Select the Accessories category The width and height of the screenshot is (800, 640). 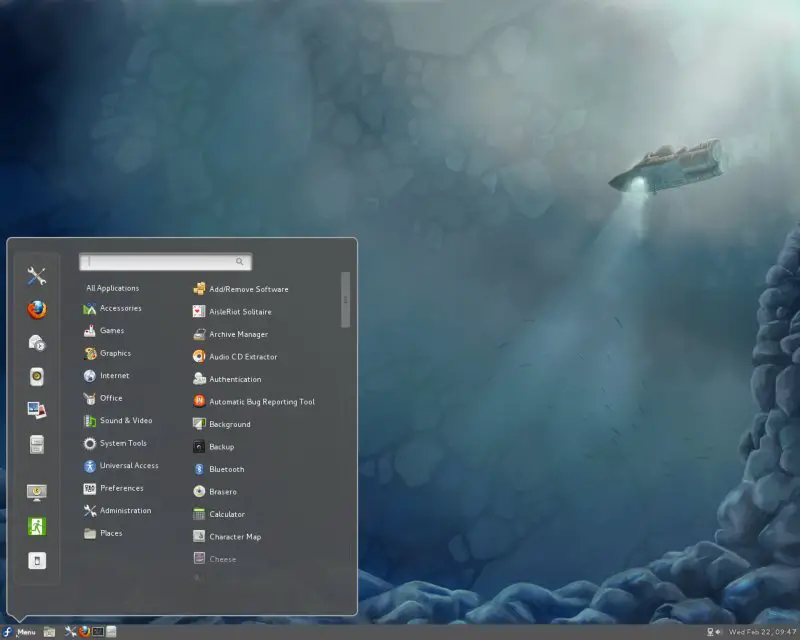(x=120, y=308)
